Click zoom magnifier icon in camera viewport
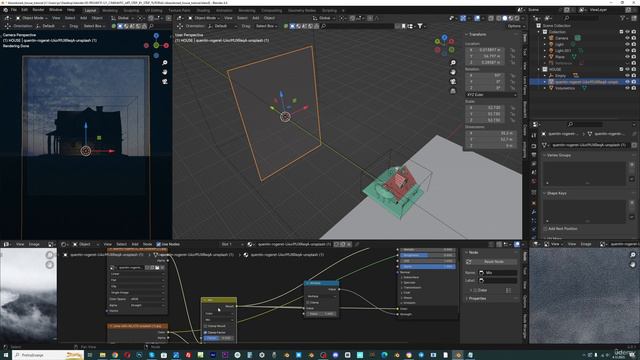 click(165, 62)
